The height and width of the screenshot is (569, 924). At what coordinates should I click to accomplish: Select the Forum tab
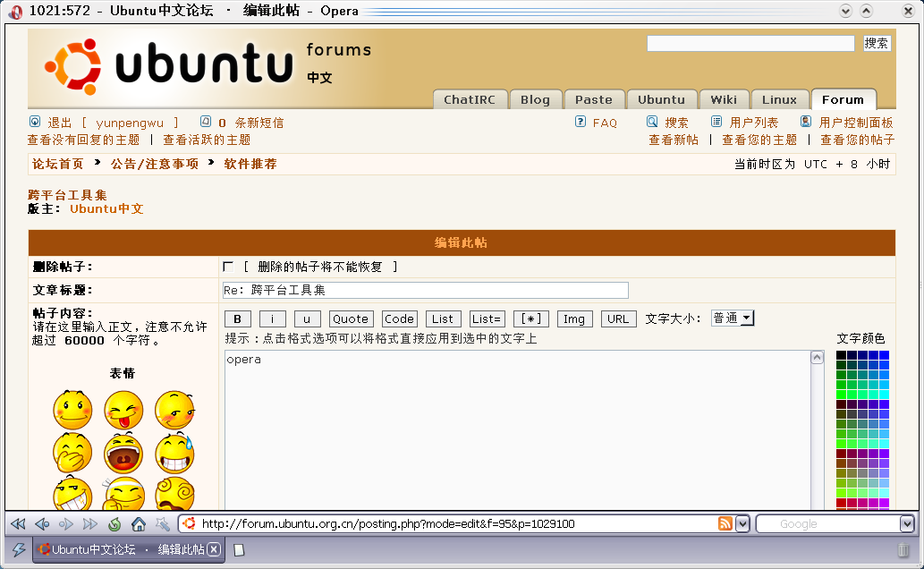coord(843,99)
